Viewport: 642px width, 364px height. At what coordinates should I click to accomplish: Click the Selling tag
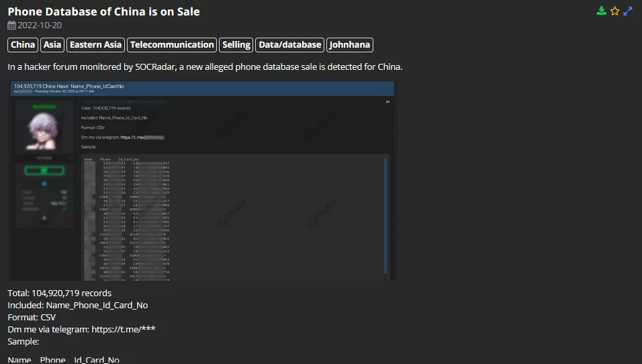coord(236,44)
